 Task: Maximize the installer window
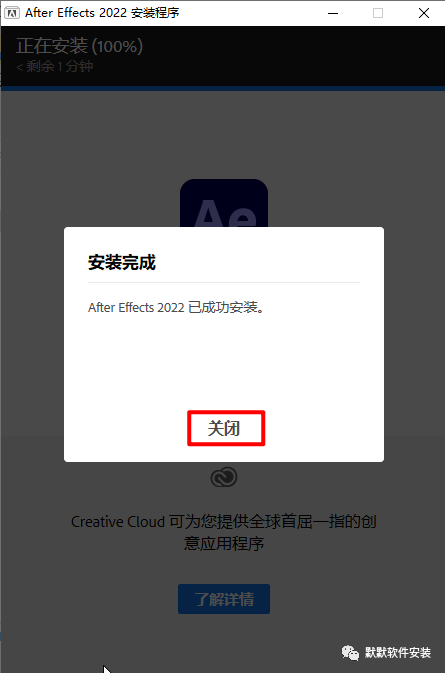(378, 13)
